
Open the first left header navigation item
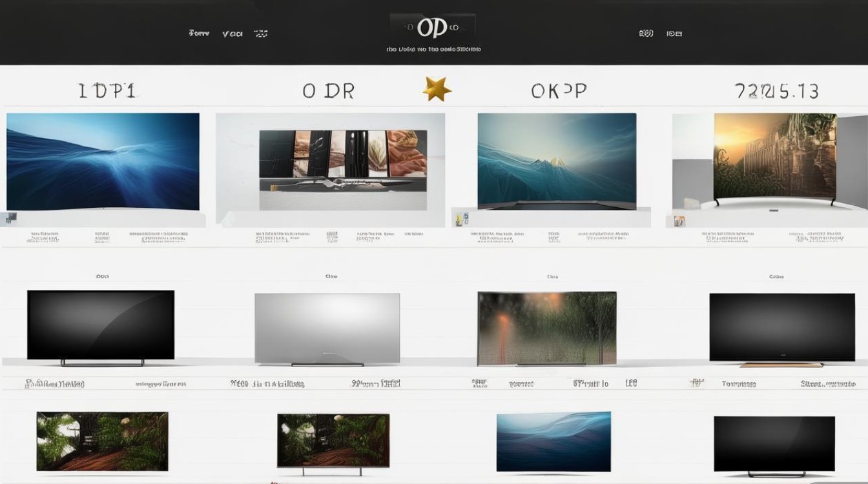point(199,33)
